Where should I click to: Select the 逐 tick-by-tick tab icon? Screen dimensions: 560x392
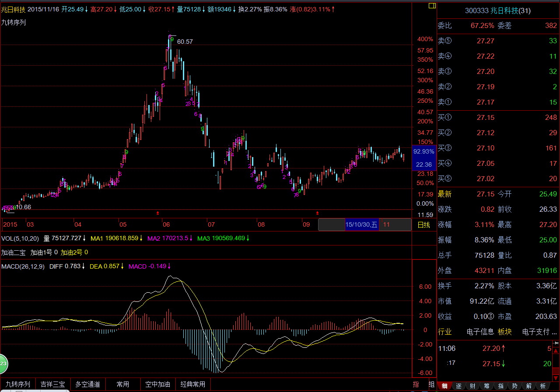(x=458, y=386)
